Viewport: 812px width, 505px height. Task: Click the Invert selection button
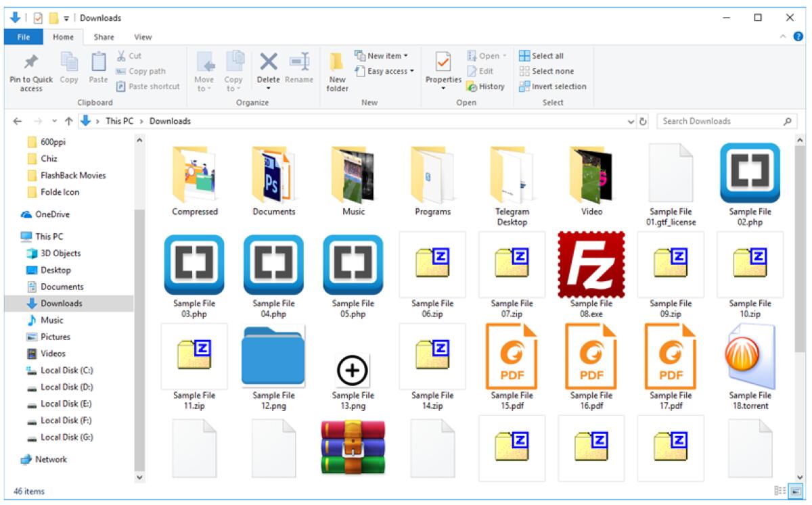pos(555,87)
